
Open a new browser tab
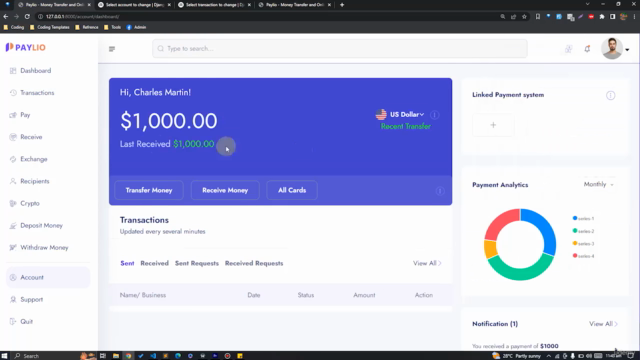[342, 5]
